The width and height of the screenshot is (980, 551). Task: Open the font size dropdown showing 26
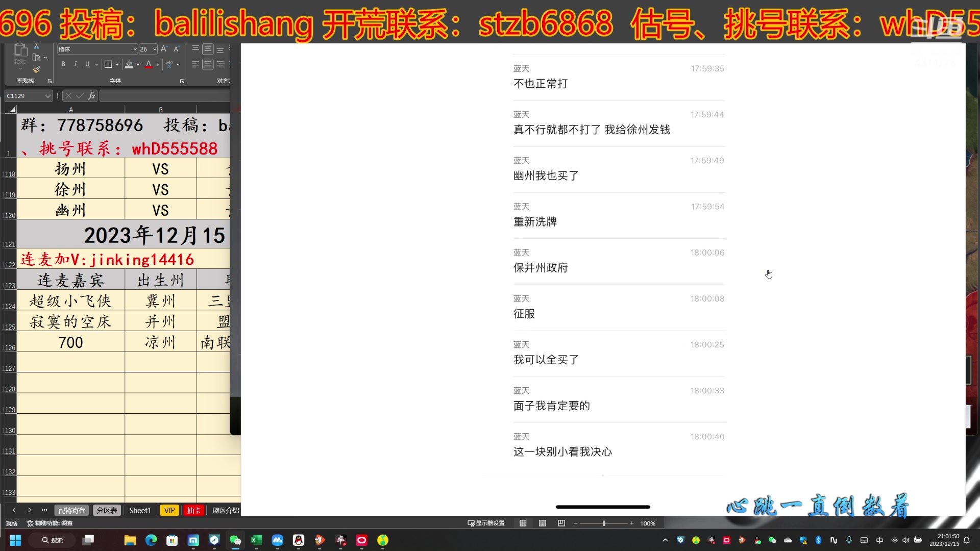pos(155,49)
